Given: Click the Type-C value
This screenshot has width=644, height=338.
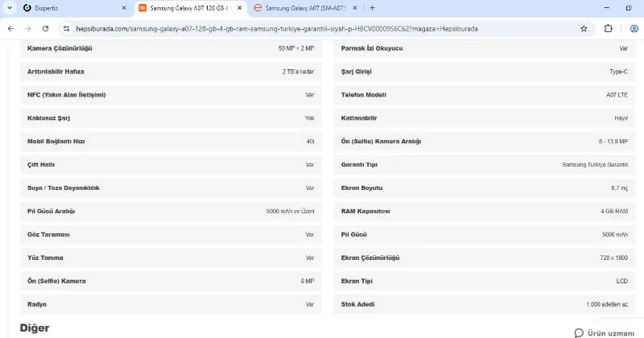Looking at the screenshot, I should click(618, 72).
